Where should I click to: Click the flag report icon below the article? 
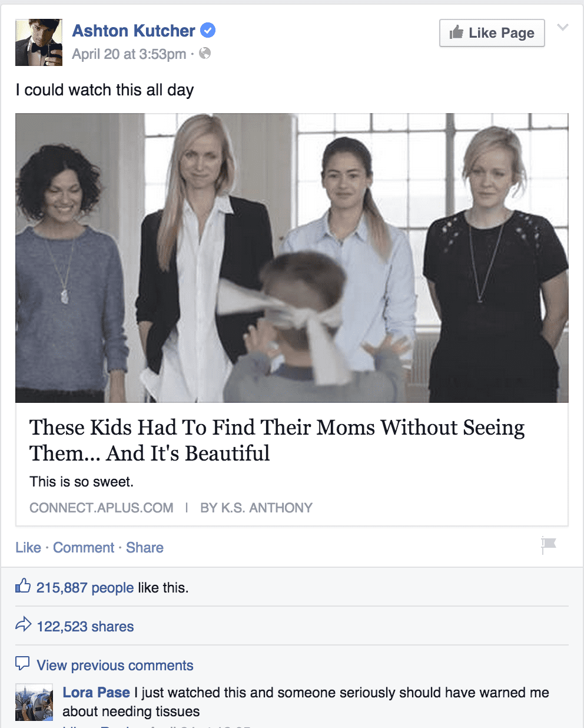tap(548, 545)
